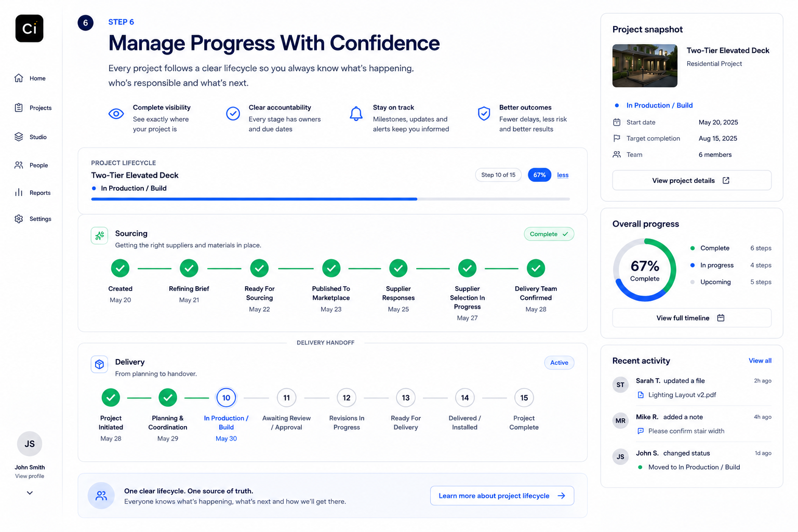Screen dimensions: 798x532
Task: Click the Sourcing stage icon
Action: pos(100,235)
